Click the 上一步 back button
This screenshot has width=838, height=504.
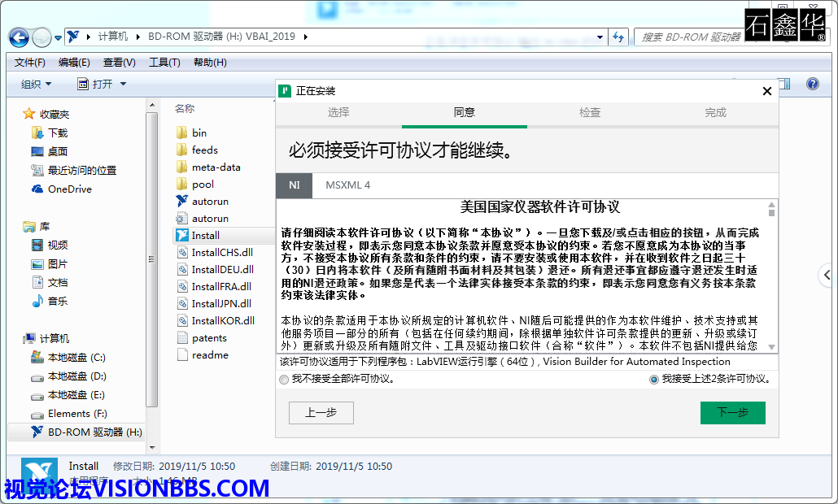tap(321, 413)
